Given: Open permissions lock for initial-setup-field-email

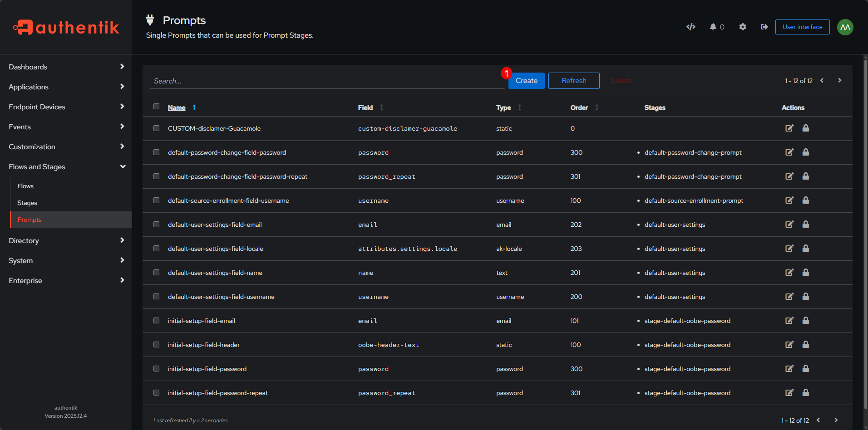Looking at the screenshot, I should pyautogui.click(x=806, y=321).
